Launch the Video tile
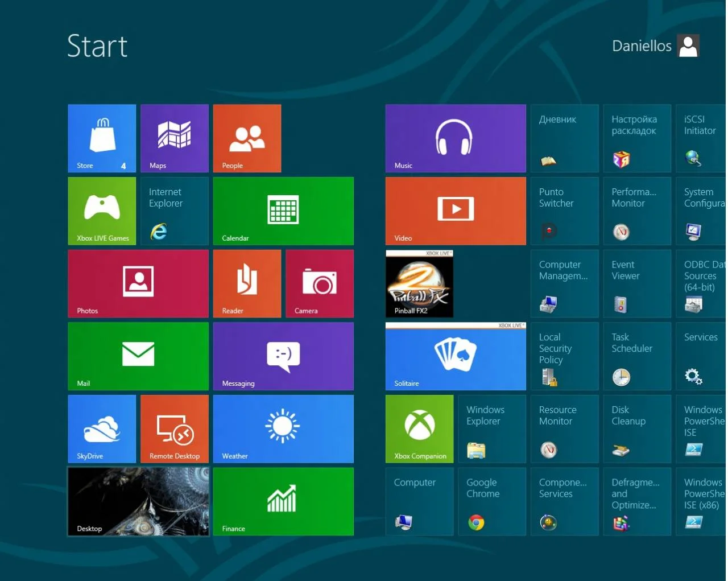 [456, 211]
